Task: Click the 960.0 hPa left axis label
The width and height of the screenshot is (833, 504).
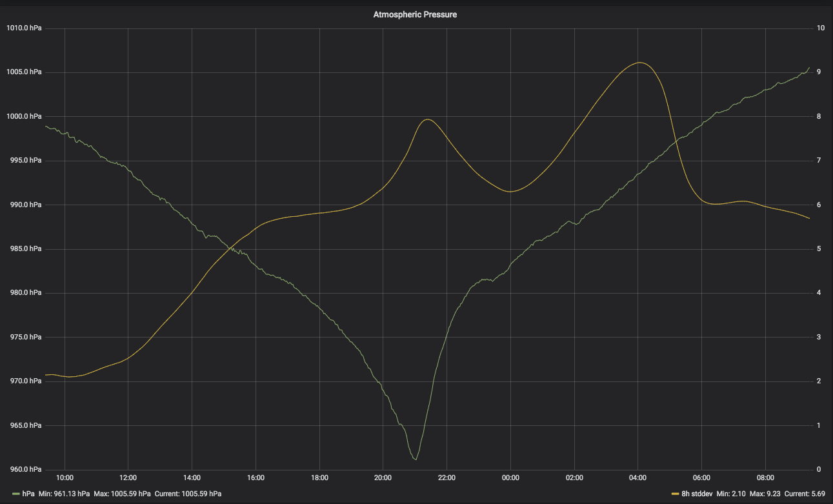Action: [25, 469]
